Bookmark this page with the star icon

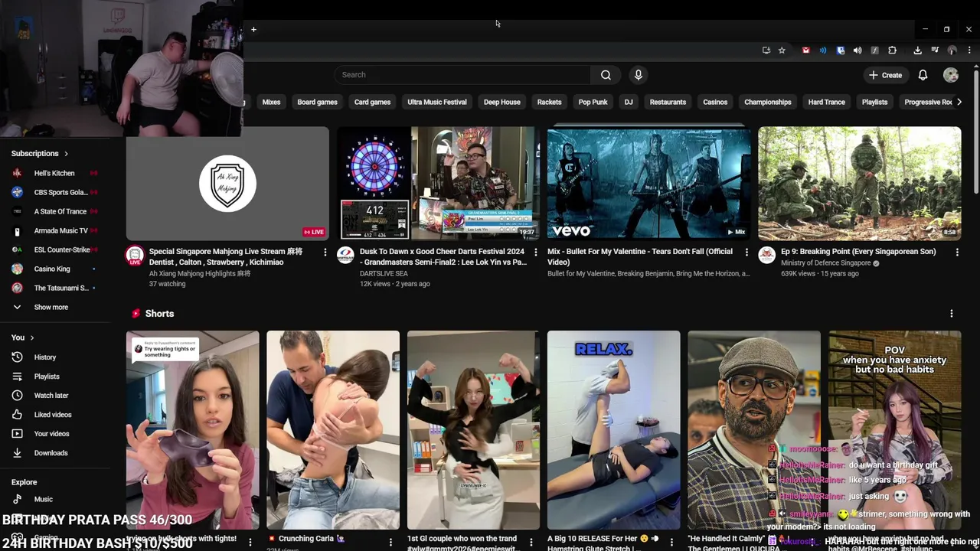[782, 51]
